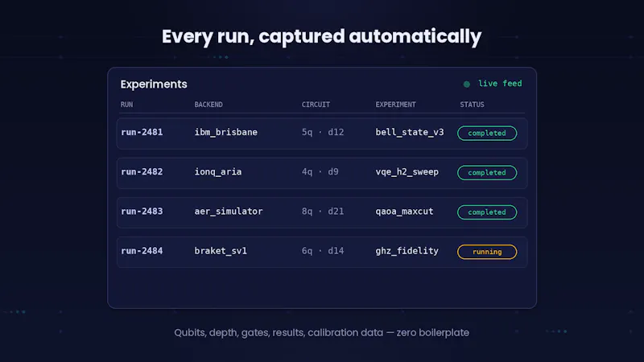The height and width of the screenshot is (362, 644).
Task: Click the 'Every run, captured automatically' heading
Action: (x=321, y=36)
